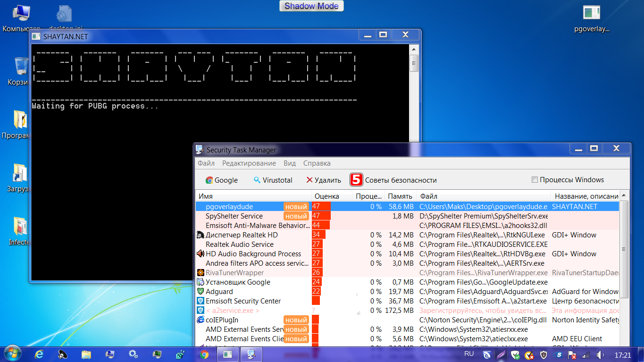Open Windows Explorer folder in taskbar
The image size is (644, 362).
(x=86, y=354)
